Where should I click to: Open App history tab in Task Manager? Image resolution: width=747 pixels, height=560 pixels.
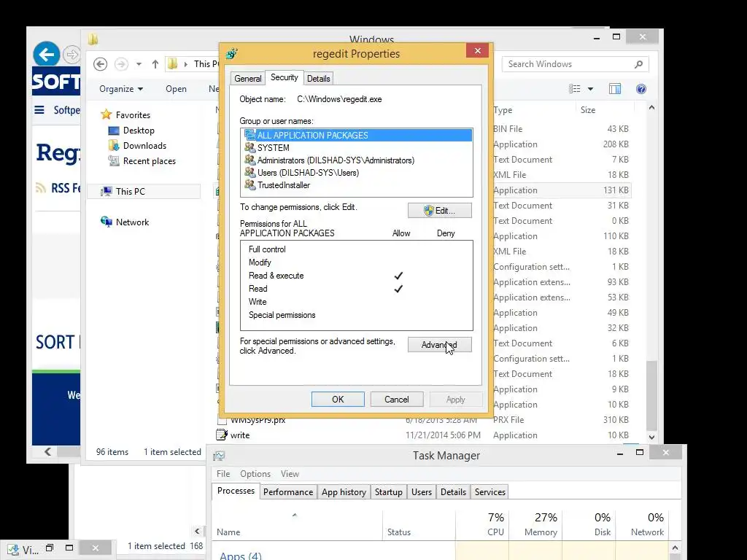coord(344,492)
